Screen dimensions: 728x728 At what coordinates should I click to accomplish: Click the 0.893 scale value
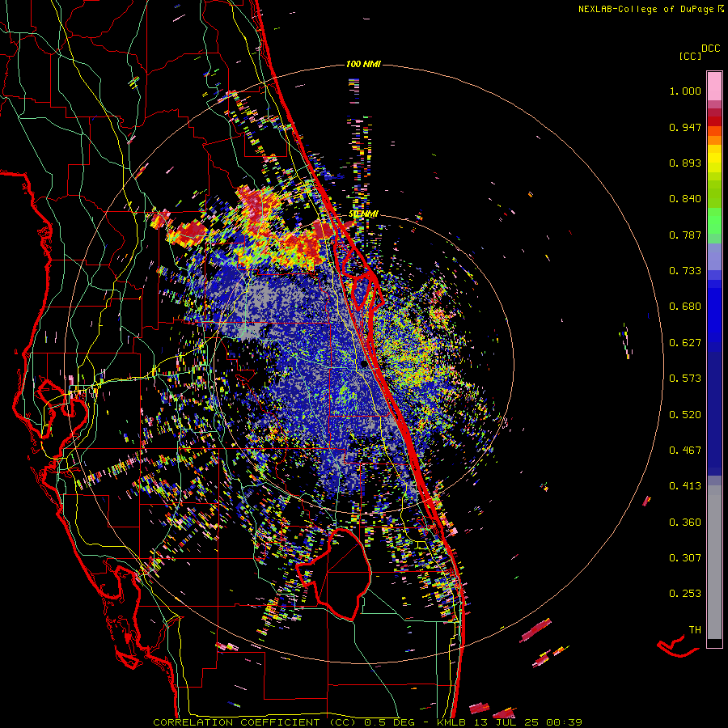point(685,163)
